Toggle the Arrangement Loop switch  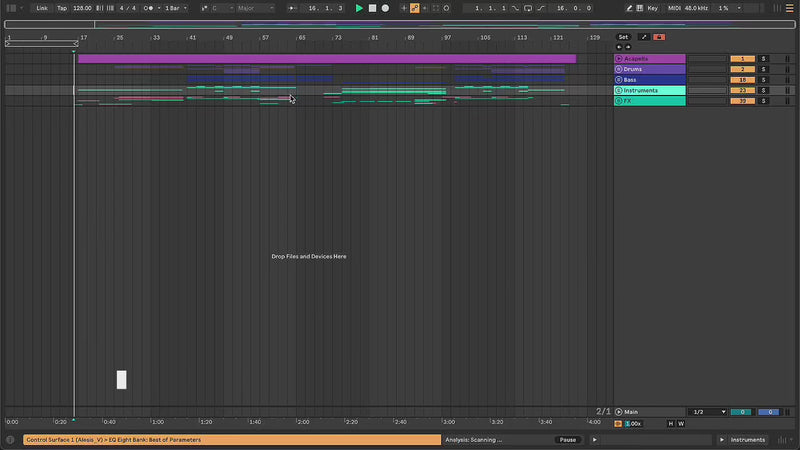529,8
